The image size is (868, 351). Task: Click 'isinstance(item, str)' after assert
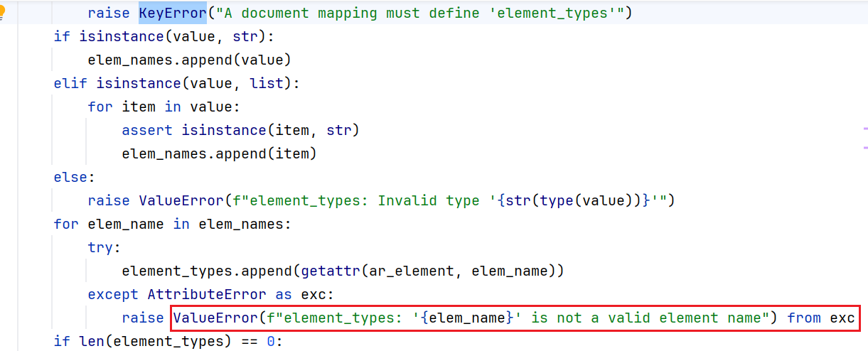click(x=271, y=130)
